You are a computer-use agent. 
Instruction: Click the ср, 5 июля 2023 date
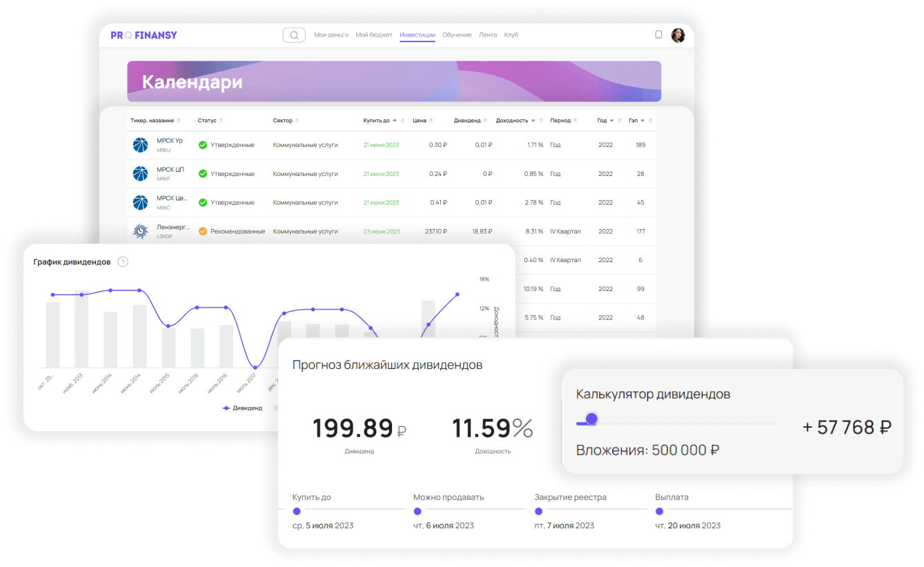[323, 526]
